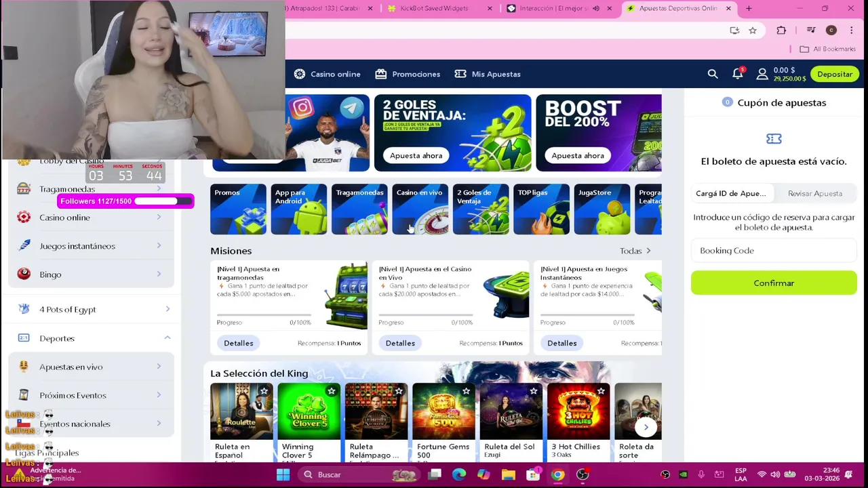
Task: Click the Promociones gift icon in top nav
Action: point(381,74)
